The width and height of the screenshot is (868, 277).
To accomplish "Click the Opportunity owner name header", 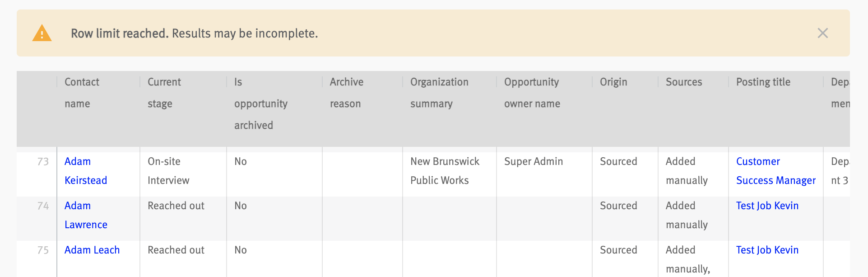I will [532, 93].
